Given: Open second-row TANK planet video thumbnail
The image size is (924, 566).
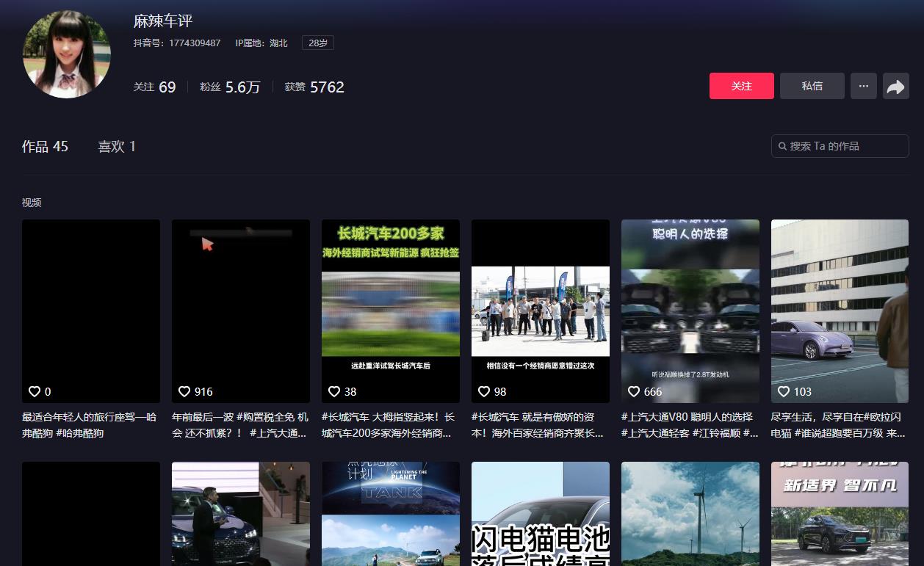Looking at the screenshot, I should [391, 514].
